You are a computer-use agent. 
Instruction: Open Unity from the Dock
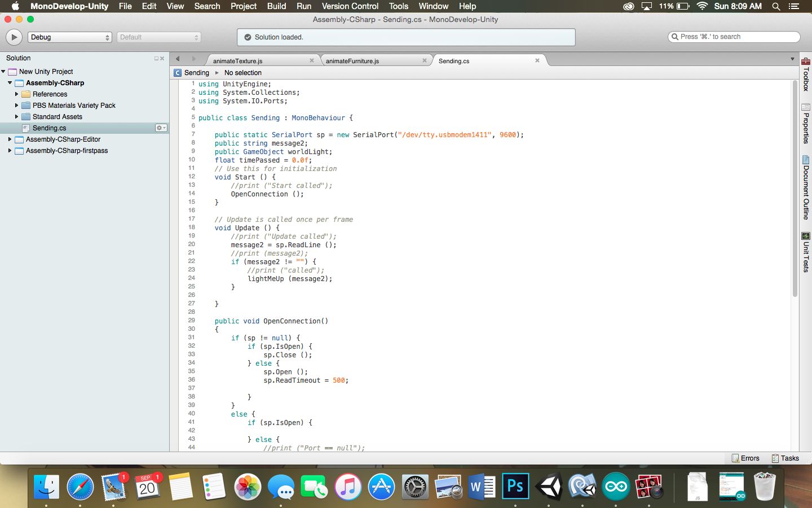tap(549, 487)
